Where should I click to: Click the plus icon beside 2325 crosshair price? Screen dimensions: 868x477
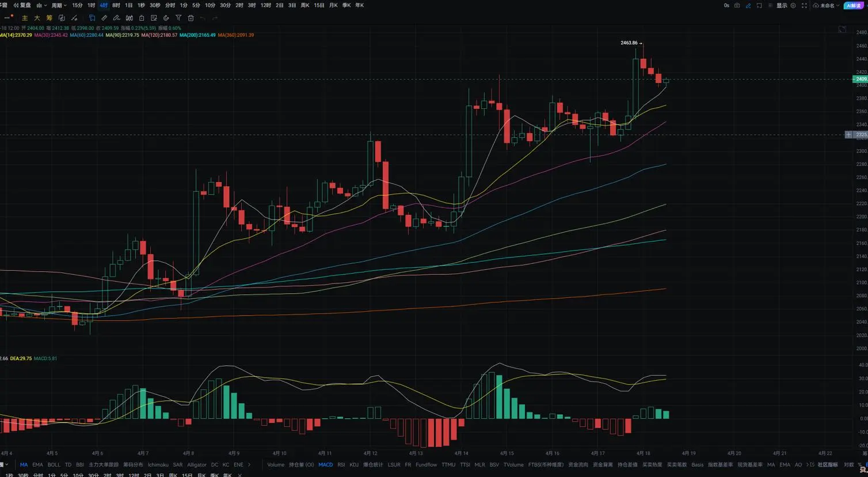[848, 135]
